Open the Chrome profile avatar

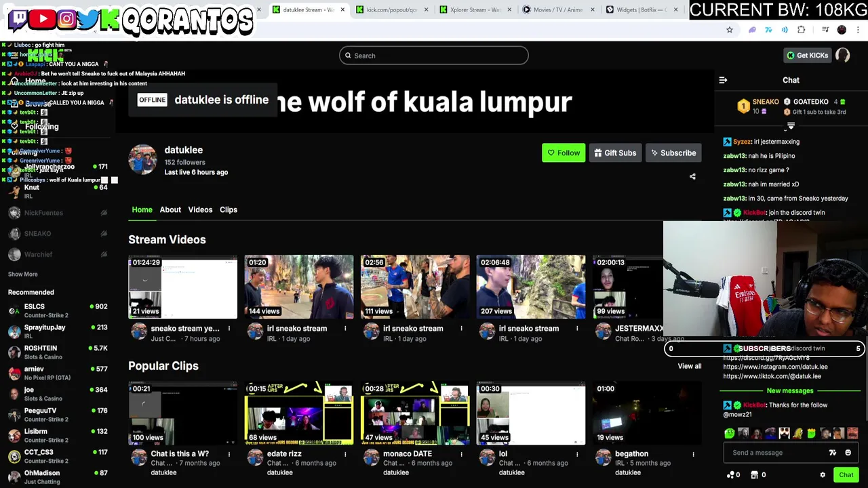[x=842, y=30]
